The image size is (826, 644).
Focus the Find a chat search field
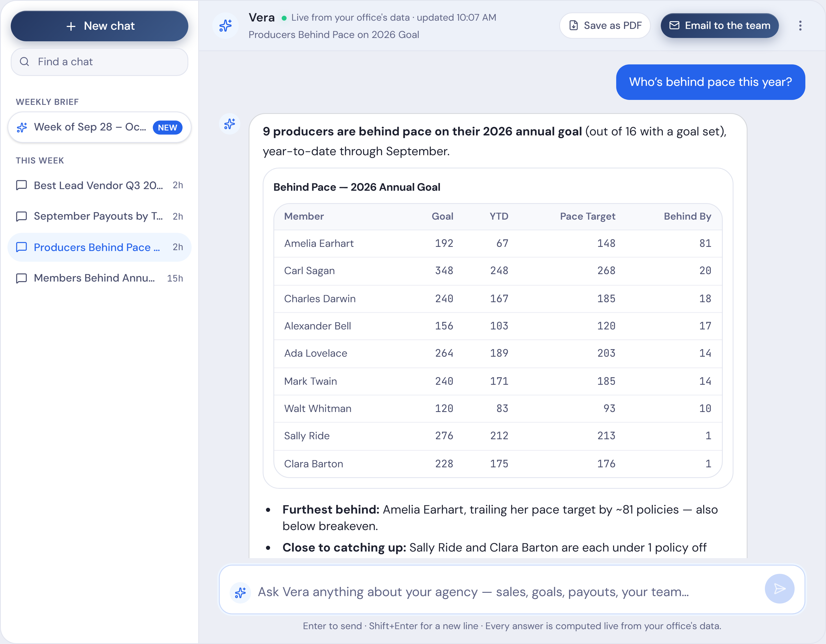tap(99, 62)
